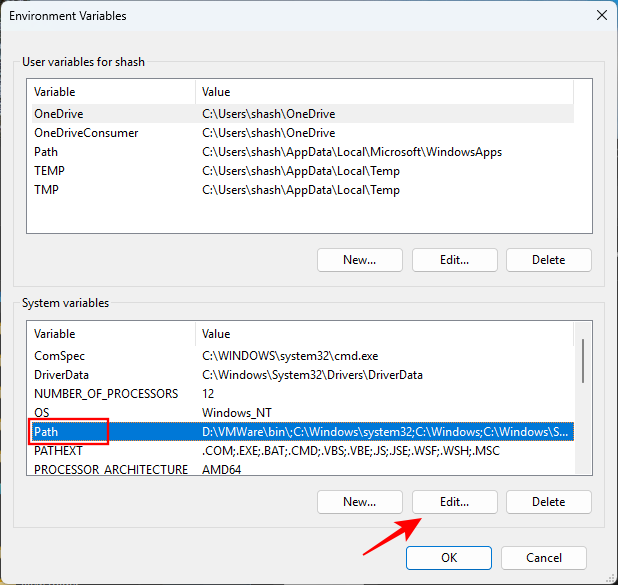618x585 pixels.
Task: Select the OneDrive user variable row
Action: (303, 114)
